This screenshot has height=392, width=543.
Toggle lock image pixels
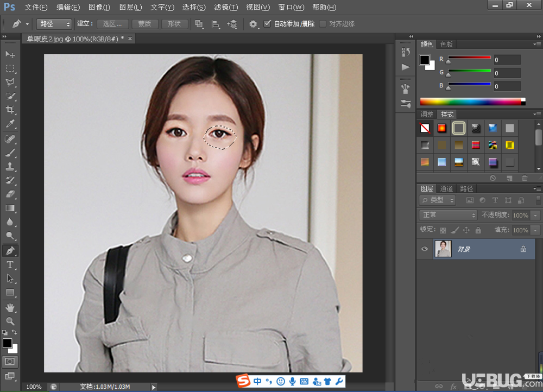pyautogui.click(x=454, y=230)
